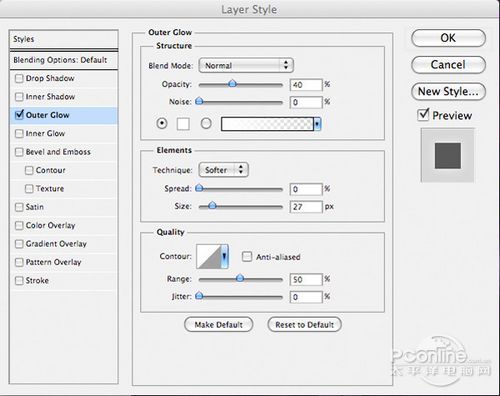Enable the Stroke checkbox
This screenshot has height=396, width=500.
tap(19, 281)
